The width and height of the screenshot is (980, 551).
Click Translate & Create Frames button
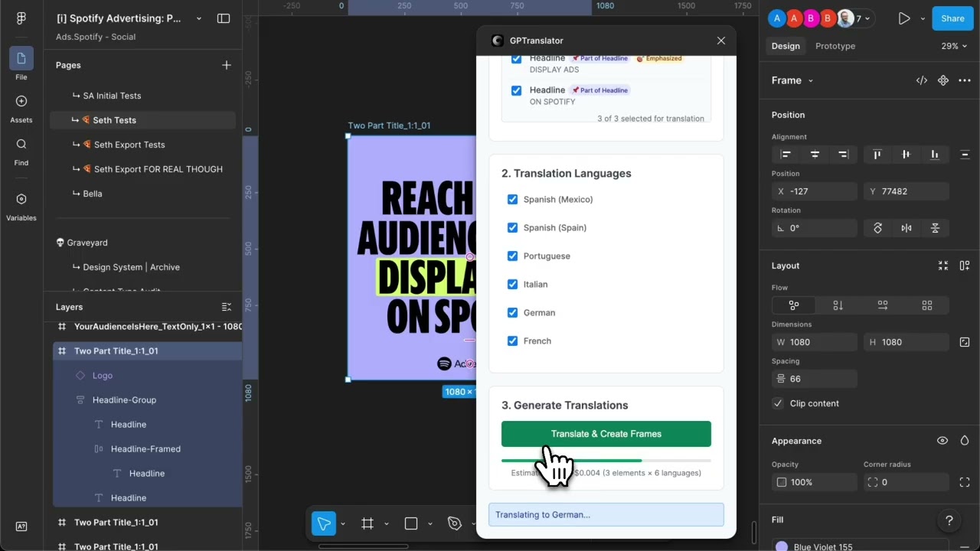pyautogui.click(x=606, y=434)
